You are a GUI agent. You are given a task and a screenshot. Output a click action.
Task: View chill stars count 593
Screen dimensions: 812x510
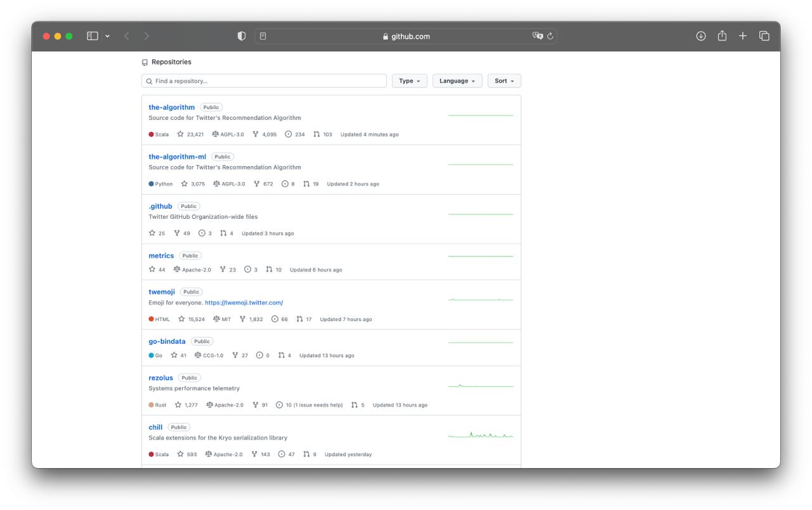coord(187,454)
